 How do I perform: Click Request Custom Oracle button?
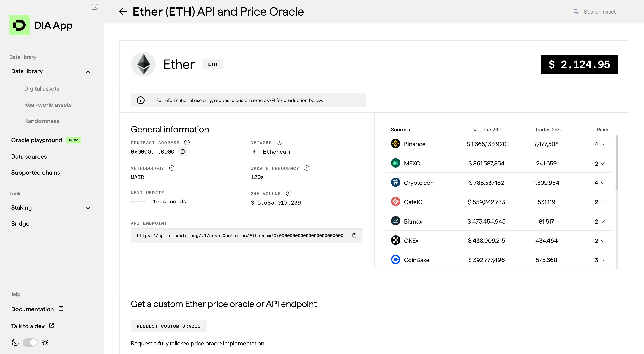168,326
